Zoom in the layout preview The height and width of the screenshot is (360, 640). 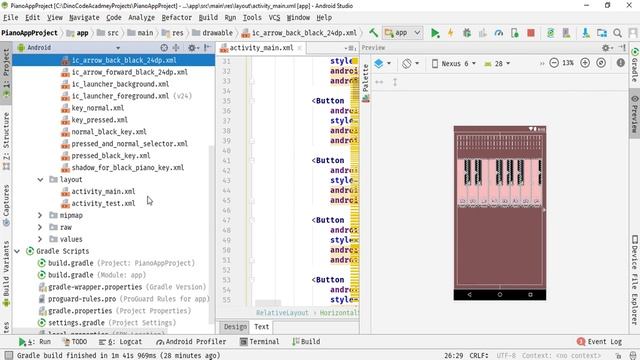[x=585, y=63]
